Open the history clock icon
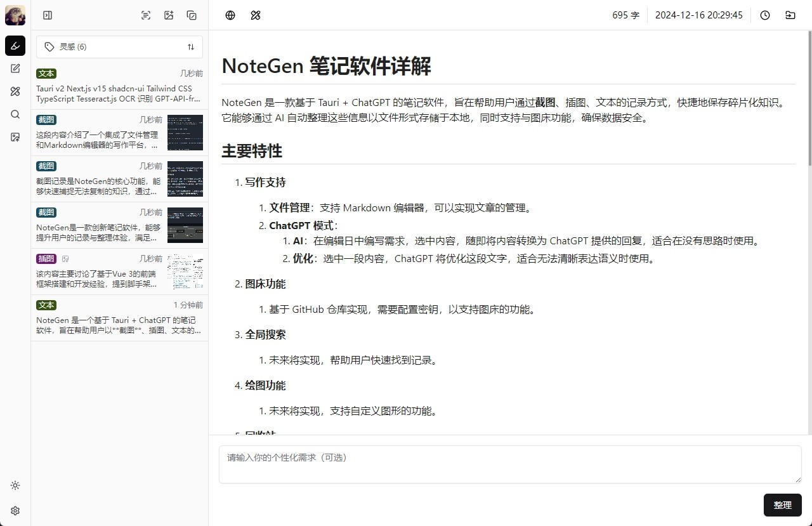The width and height of the screenshot is (812, 526). coord(765,15)
